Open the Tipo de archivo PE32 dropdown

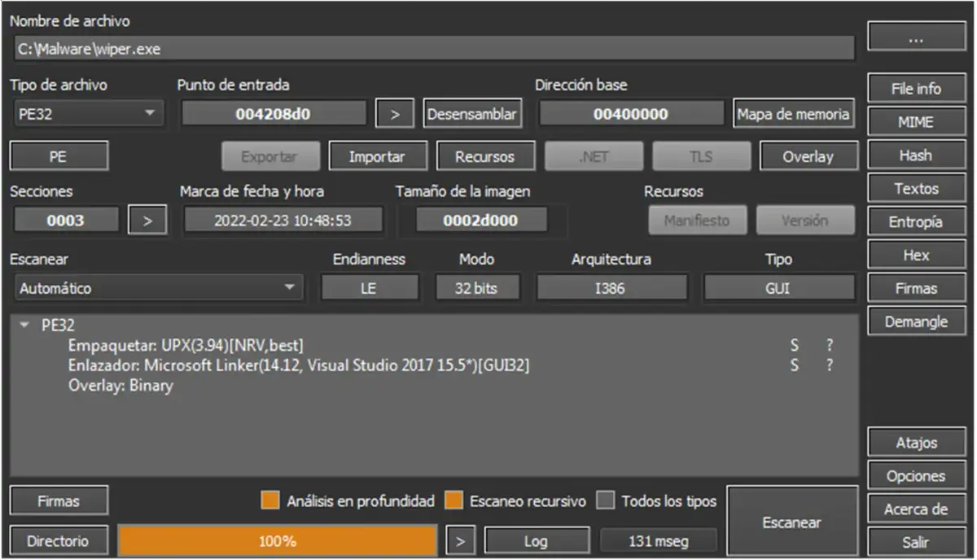[88, 114]
